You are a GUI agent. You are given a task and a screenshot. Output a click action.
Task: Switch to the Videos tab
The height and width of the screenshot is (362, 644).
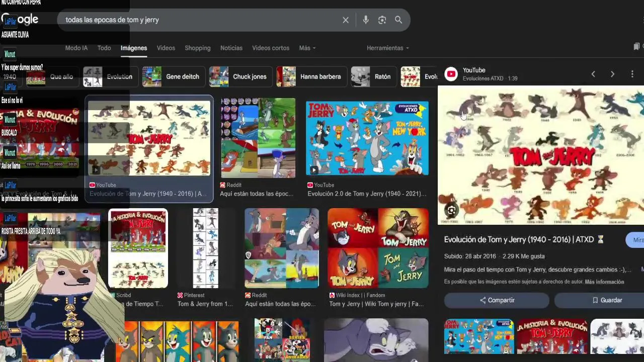(x=166, y=48)
